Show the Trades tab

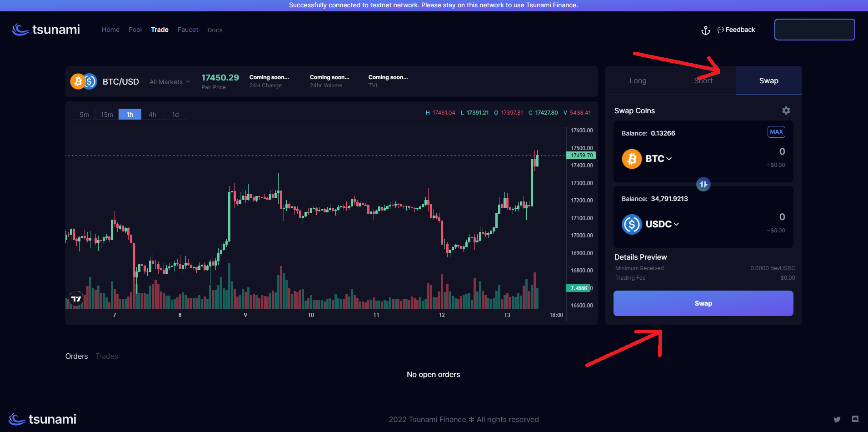point(107,356)
